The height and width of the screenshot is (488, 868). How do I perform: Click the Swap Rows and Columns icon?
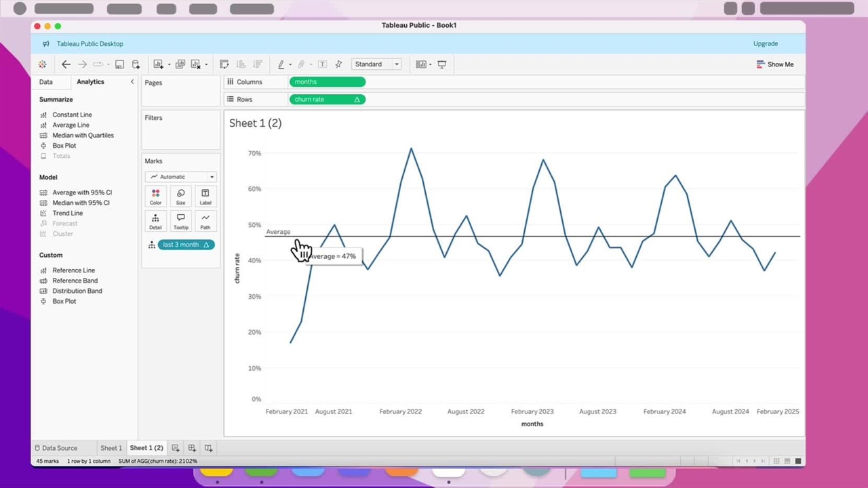(224, 64)
